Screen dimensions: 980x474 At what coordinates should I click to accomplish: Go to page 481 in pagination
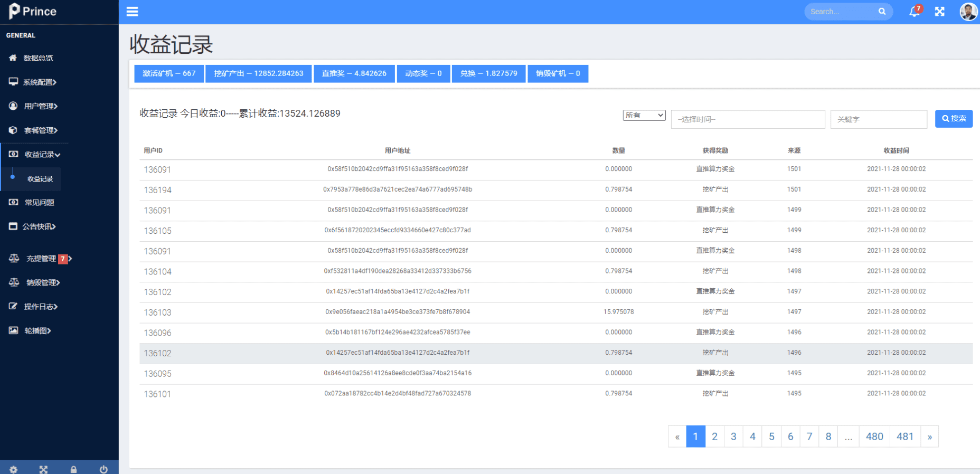pos(904,437)
